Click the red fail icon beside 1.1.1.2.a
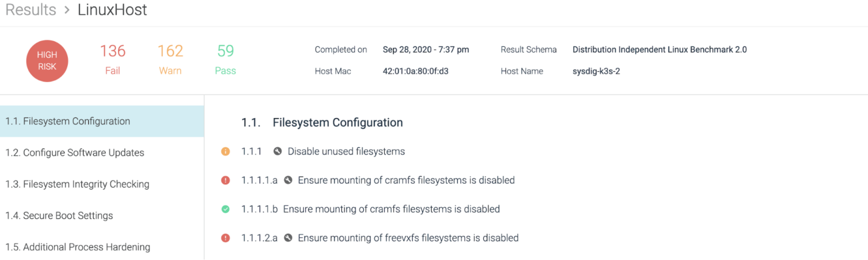This screenshot has width=868, height=260. tap(225, 238)
